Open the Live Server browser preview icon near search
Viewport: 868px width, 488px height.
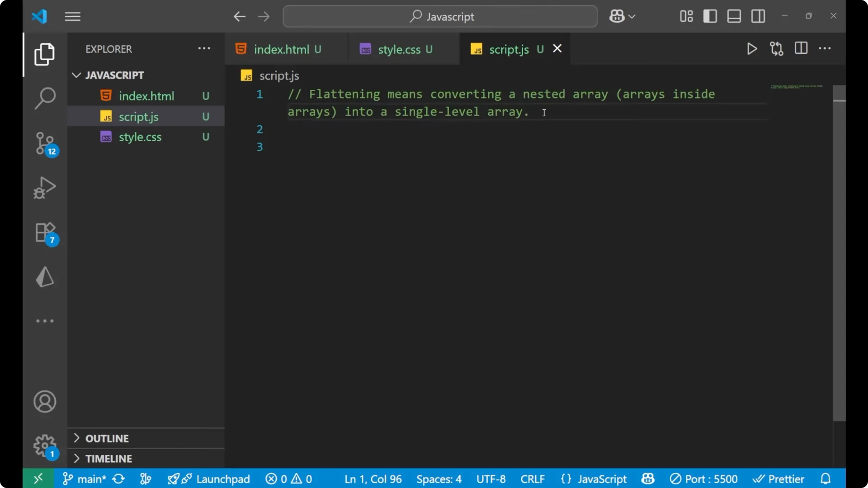[x=618, y=16]
